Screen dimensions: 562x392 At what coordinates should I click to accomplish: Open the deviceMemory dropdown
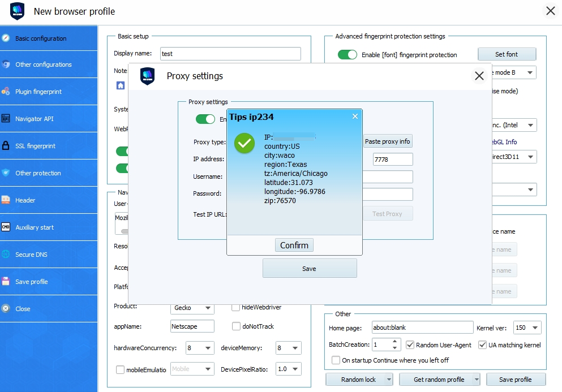tap(289, 348)
